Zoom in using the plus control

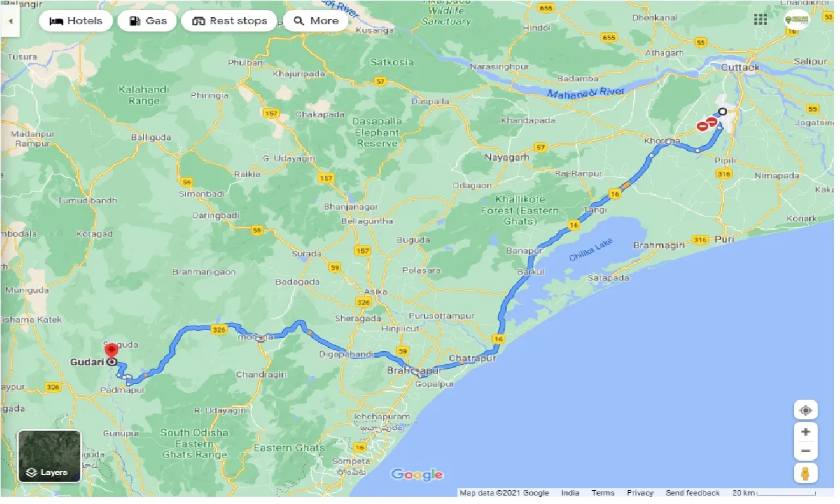805,431
